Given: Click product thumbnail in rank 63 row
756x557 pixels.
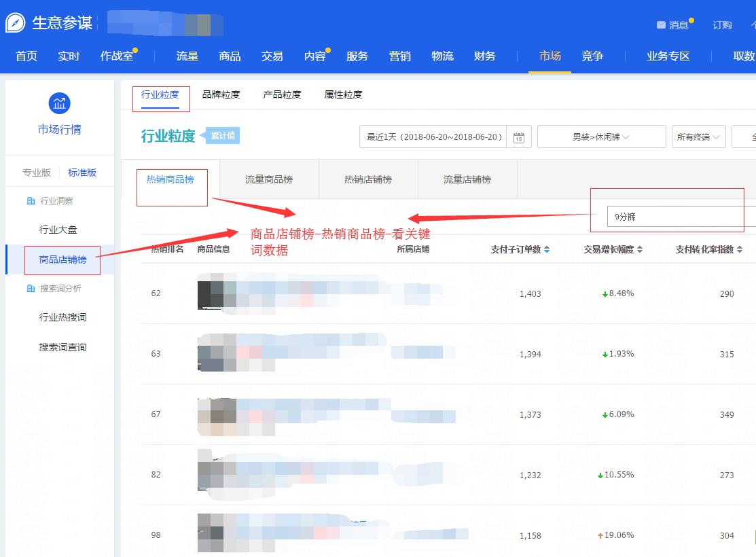Looking at the screenshot, I should click(217, 353).
